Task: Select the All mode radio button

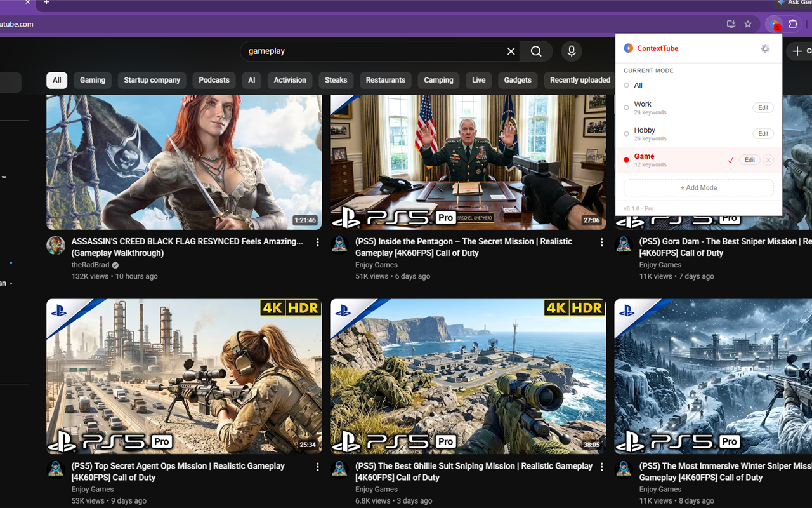Action: coord(627,85)
